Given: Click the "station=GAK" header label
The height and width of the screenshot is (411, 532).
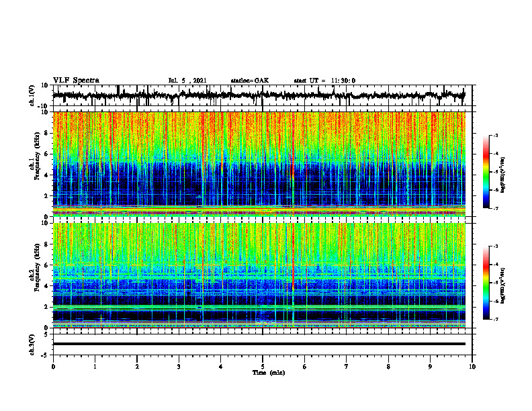Looking at the screenshot, I should (x=250, y=81).
